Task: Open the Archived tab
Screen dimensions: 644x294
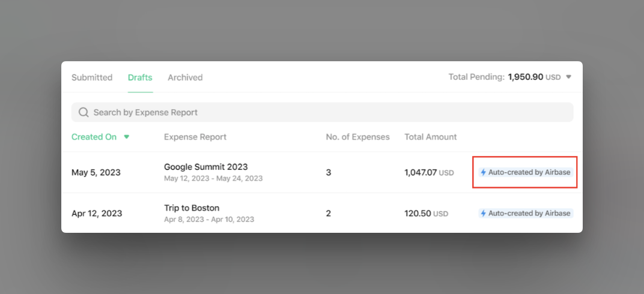Action: (x=185, y=77)
